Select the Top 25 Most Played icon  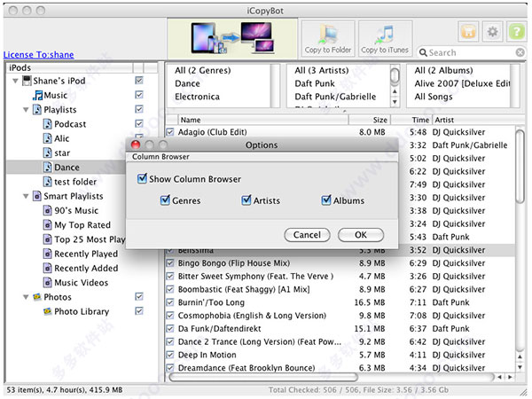48,239
